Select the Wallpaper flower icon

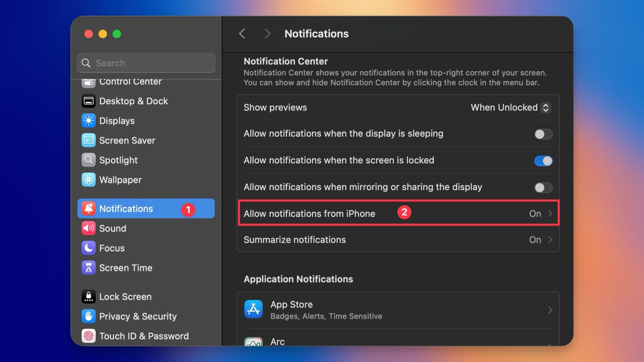[x=88, y=180]
